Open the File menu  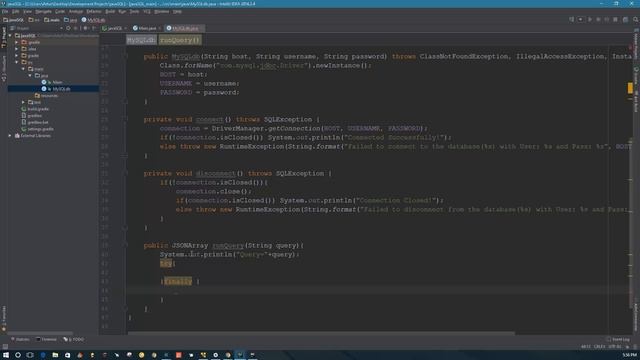(x=5, y=12)
